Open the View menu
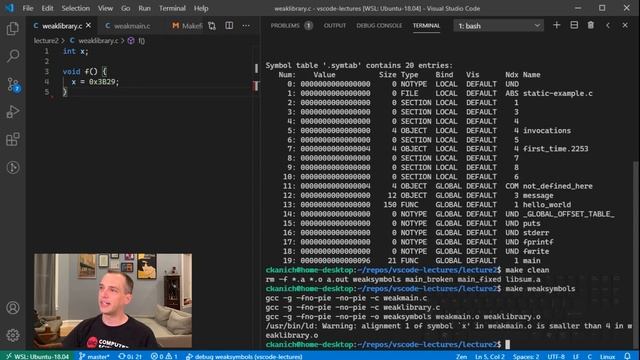The image size is (640, 360). point(105,8)
